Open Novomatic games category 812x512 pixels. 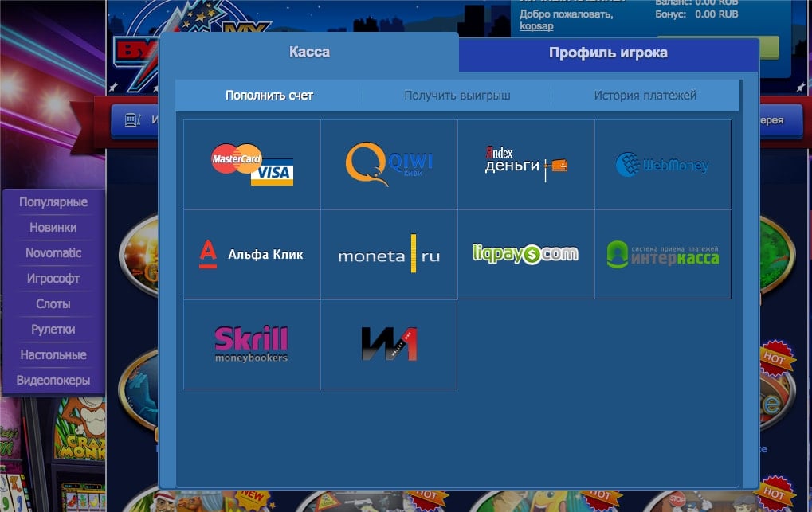tap(53, 253)
